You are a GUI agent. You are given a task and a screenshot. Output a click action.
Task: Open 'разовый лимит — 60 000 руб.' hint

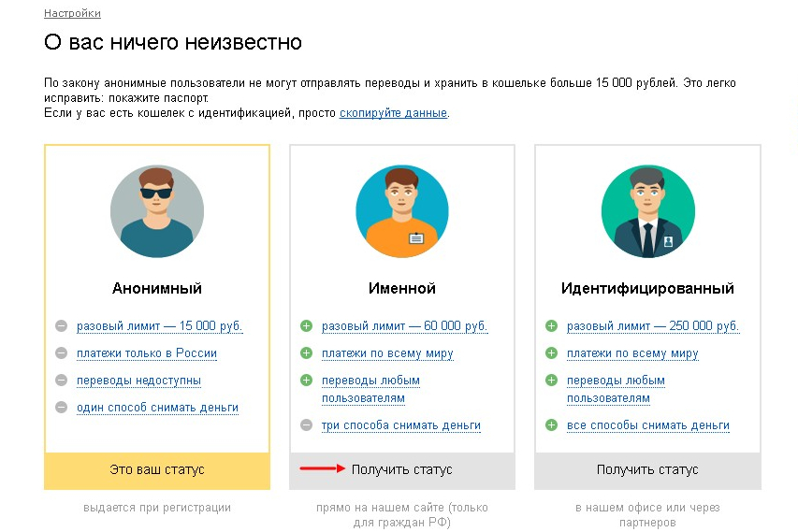[x=404, y=326]
